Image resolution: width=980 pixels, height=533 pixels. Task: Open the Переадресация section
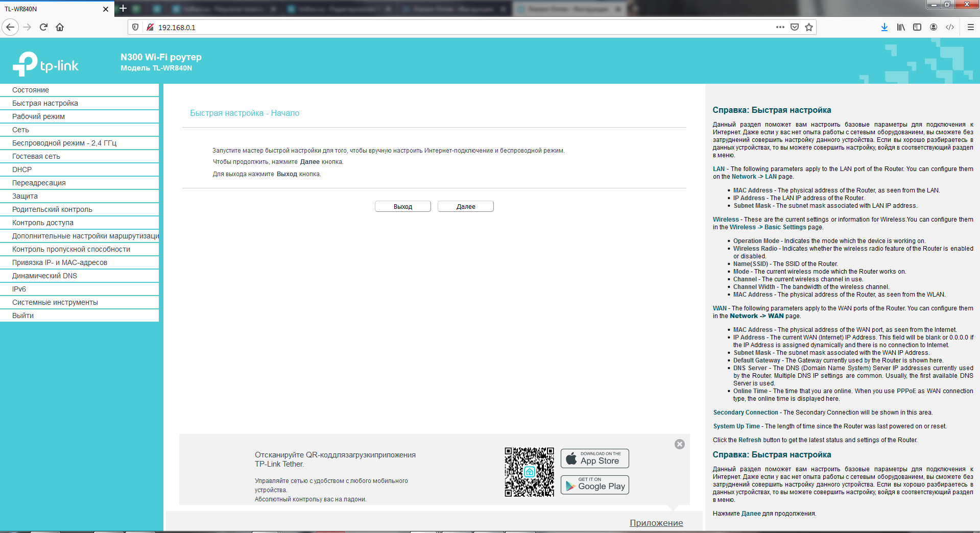tap(79, 183)
